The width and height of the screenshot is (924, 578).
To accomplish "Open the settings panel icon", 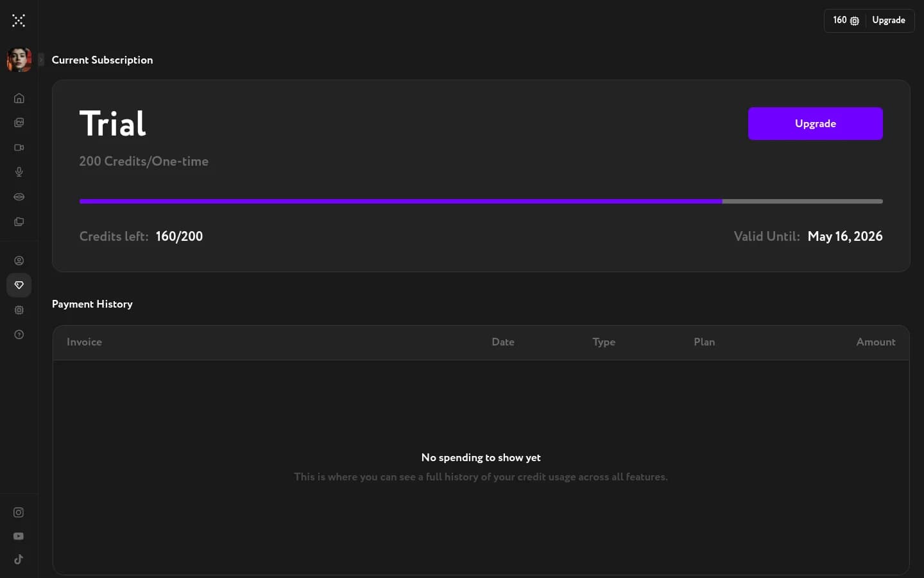I will 19,310.
